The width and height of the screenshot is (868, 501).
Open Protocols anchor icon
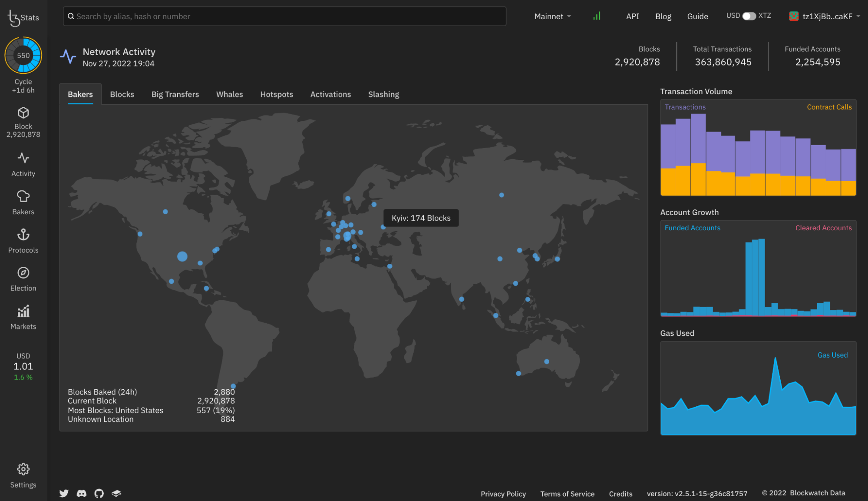[23, 235]
